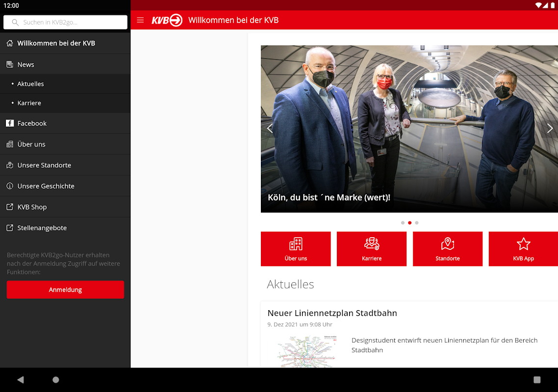Click the Anmeldung login button
558x392 pixels.
[65, 290]
